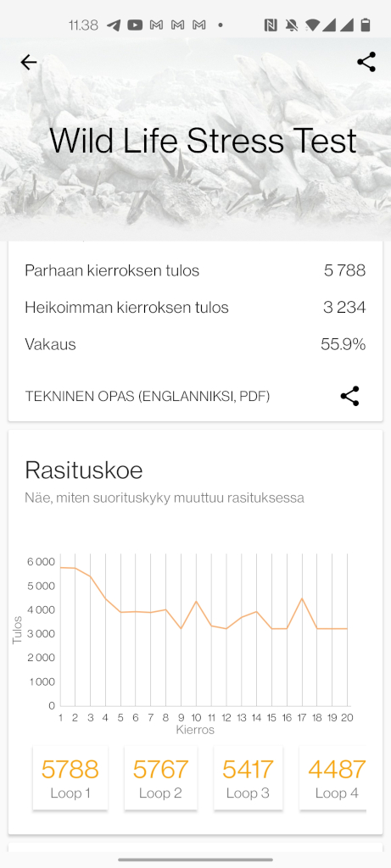Tap the Wi-Fi signal icon

click(312, 25)
